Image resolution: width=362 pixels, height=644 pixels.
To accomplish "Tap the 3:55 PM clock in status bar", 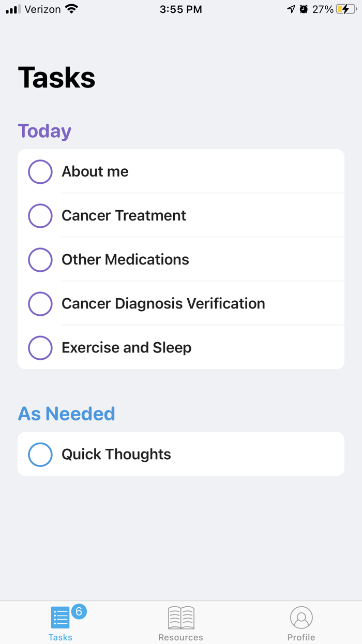I will click(x=181, y=9).
